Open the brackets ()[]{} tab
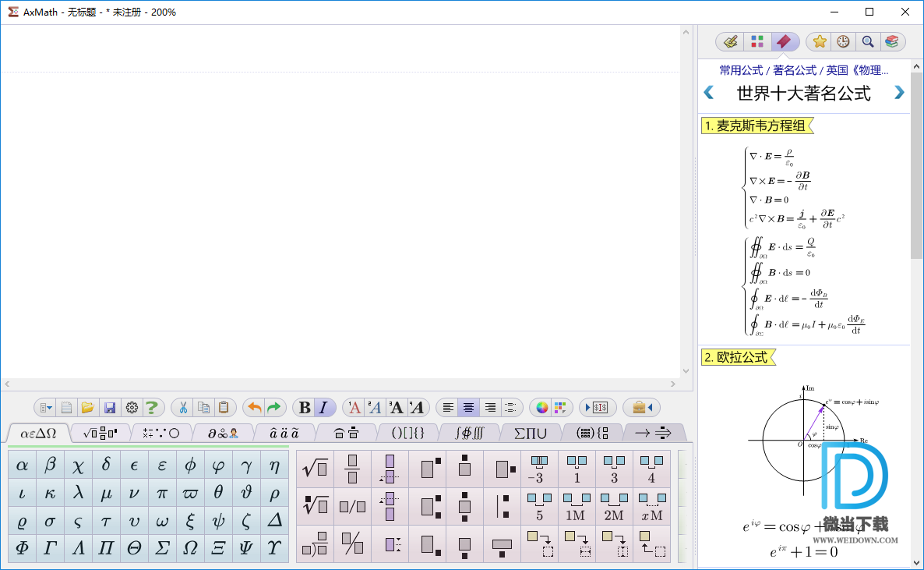924x570 pixels. click(x=407, y=433)
